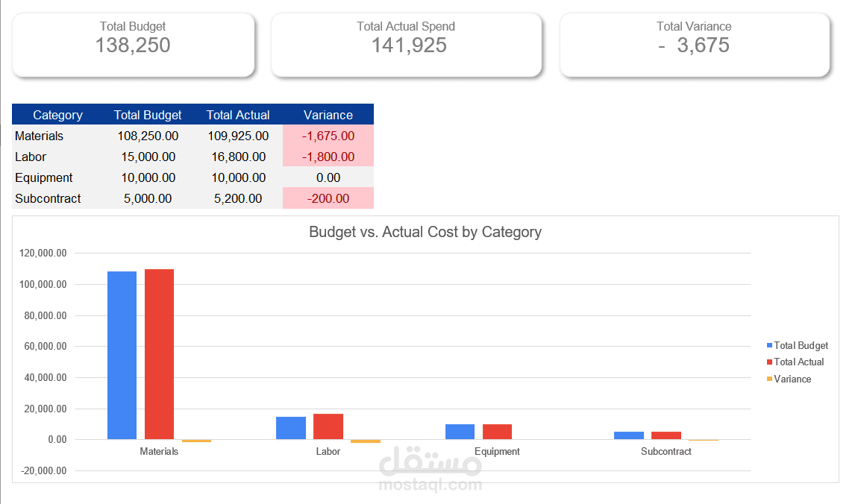Image resolution: width=861 pixels, height=504 pixels.
Task: Select the -1,800.00 variance cell
Action: (328, 157)
